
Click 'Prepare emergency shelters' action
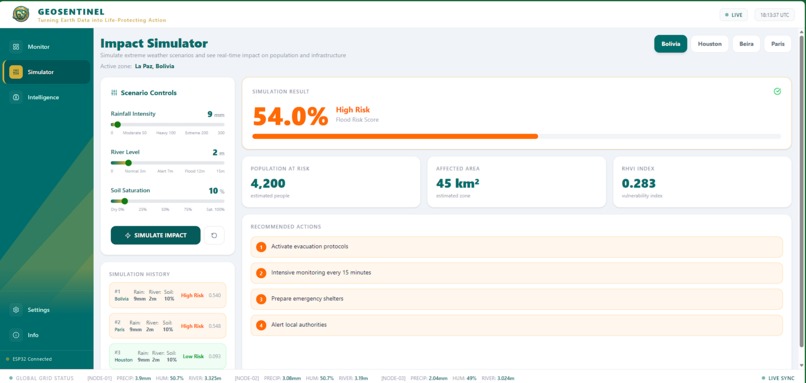[x=517, y=299]
